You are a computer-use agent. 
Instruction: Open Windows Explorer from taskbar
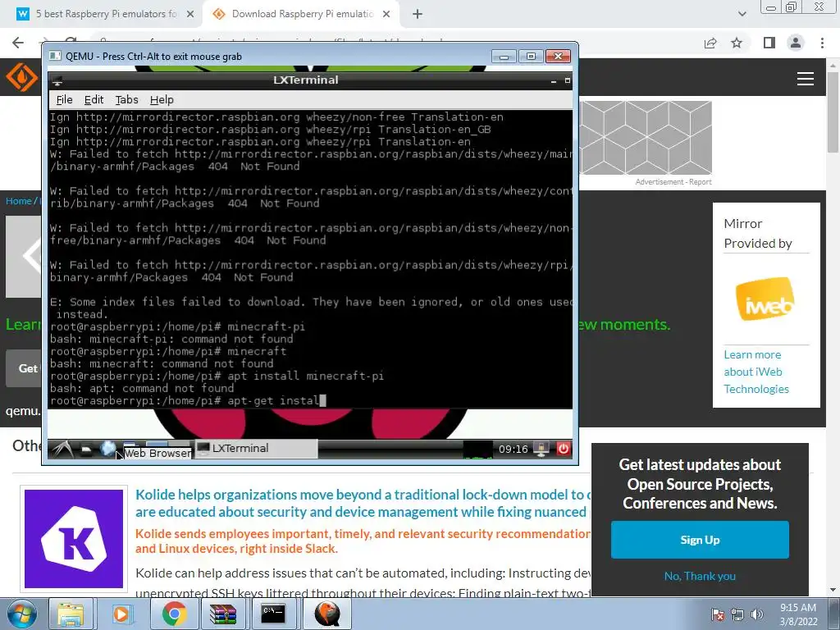pyautogui.click(x=71, y=614)
